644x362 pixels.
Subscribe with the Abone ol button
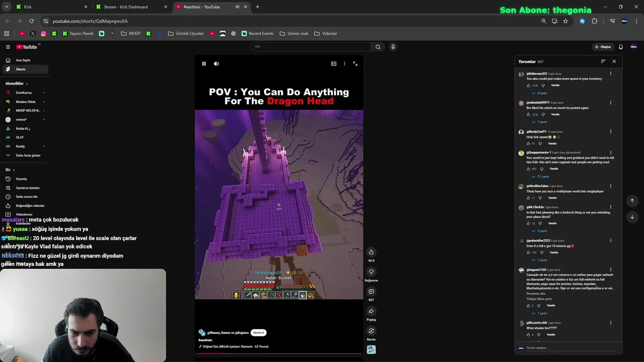tap(258, 332)
